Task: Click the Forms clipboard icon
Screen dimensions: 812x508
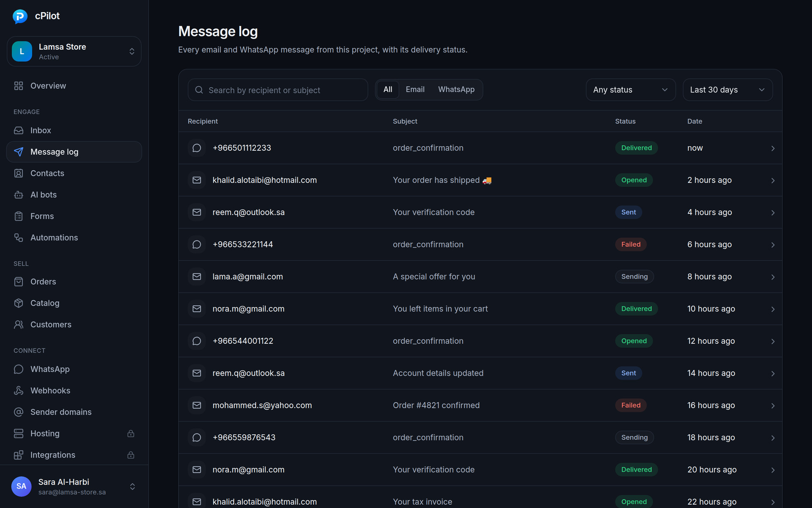Action: [x=19, y=216]
